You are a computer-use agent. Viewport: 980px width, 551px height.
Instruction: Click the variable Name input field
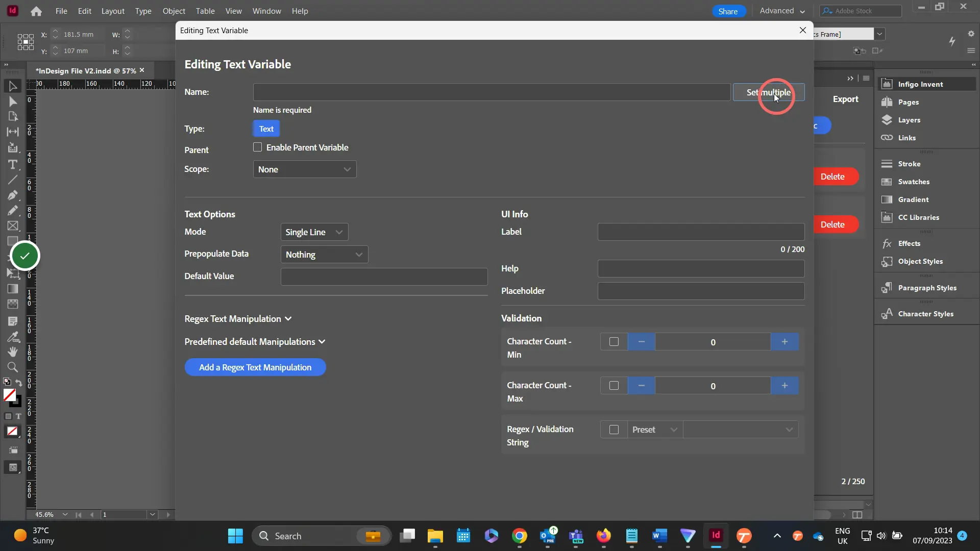(492, 92)
